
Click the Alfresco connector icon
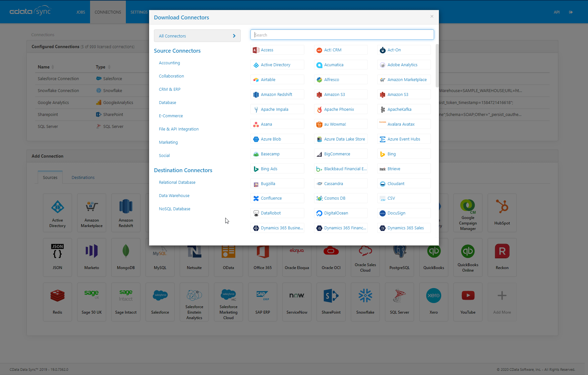click(x=319, y=80)
